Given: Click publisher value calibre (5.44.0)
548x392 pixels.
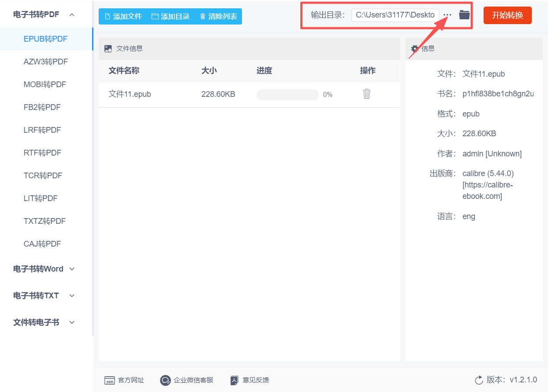Looking at the screenshot, I should pos(488,173).
